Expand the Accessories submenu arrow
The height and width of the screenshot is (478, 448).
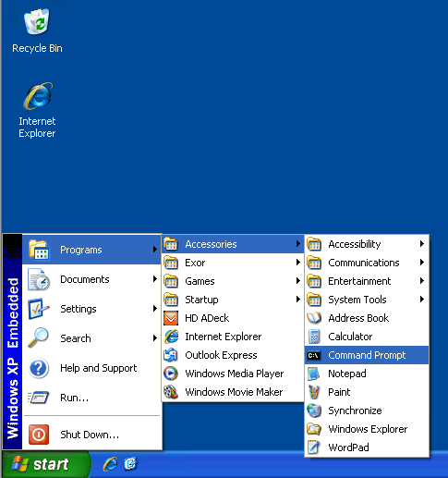coord(297,244)
